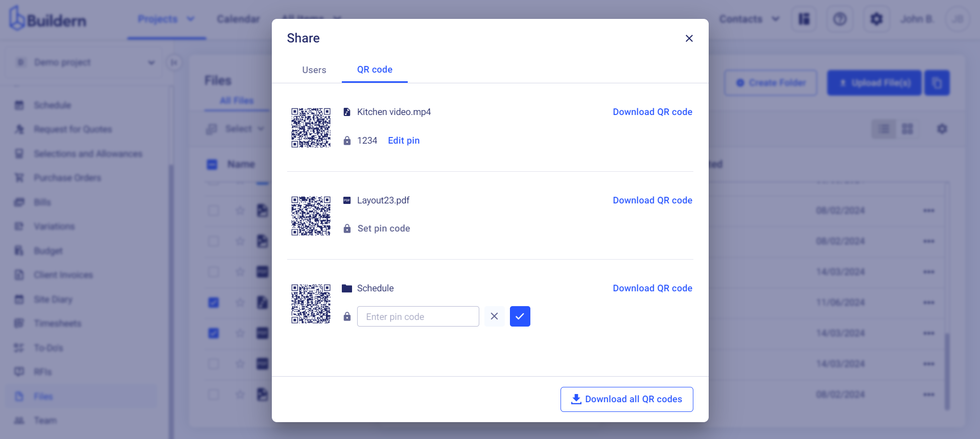Screen dimensions: 980x439
Task: Go to the Calendar menu item
Action: (x=238, y=19)
